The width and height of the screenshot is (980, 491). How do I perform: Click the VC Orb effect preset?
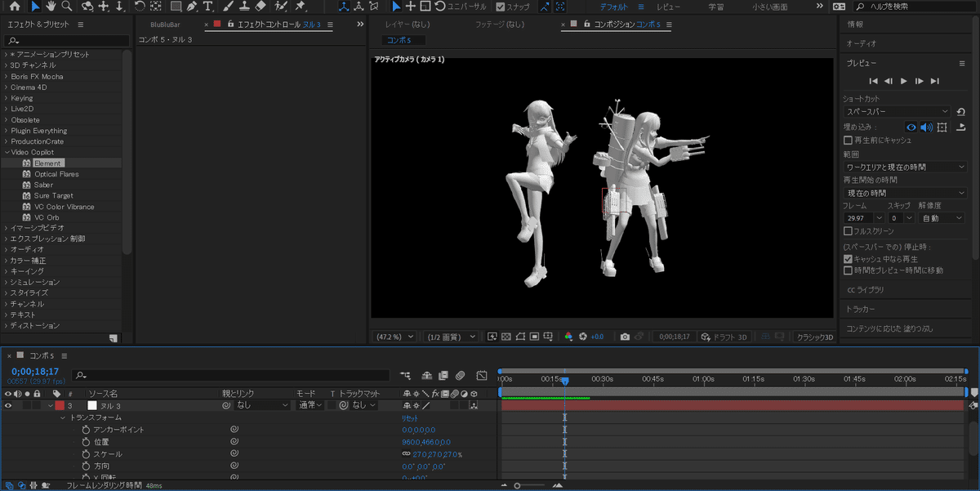pos(47,217)
